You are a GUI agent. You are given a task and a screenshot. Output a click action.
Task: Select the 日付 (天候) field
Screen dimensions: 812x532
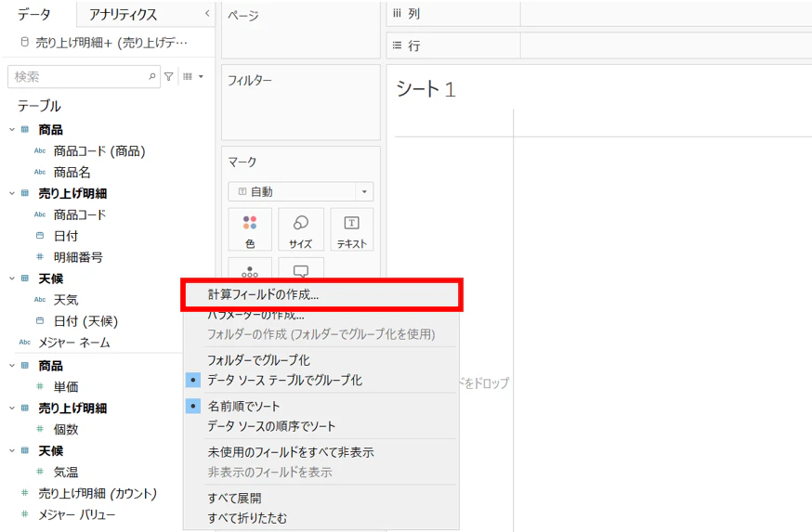click(86, 321)
